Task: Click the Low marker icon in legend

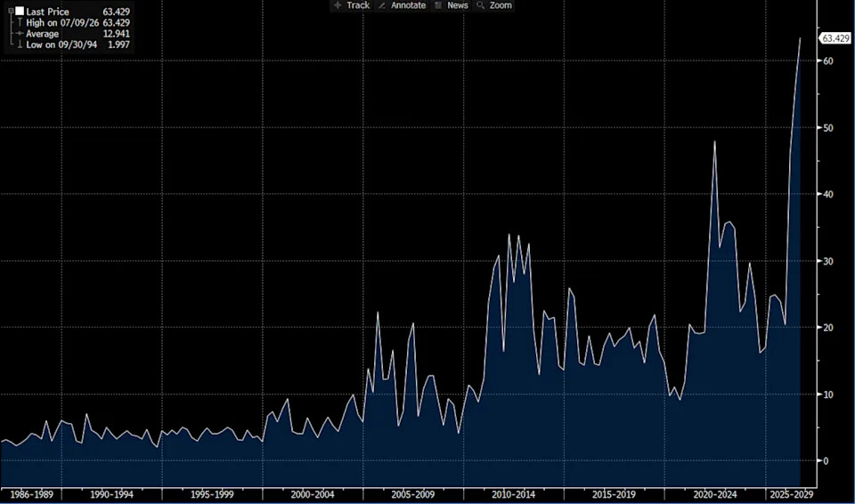Action: (x=20, y=45)
